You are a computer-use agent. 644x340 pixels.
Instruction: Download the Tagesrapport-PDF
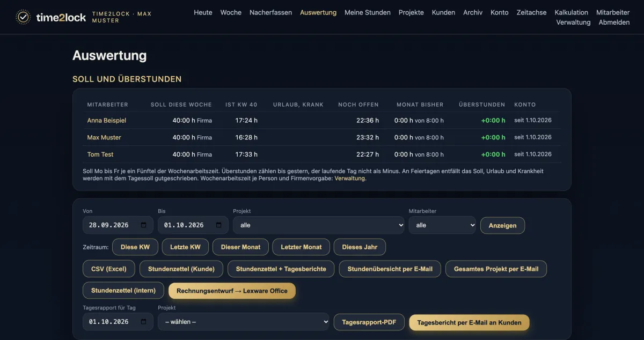369,322
